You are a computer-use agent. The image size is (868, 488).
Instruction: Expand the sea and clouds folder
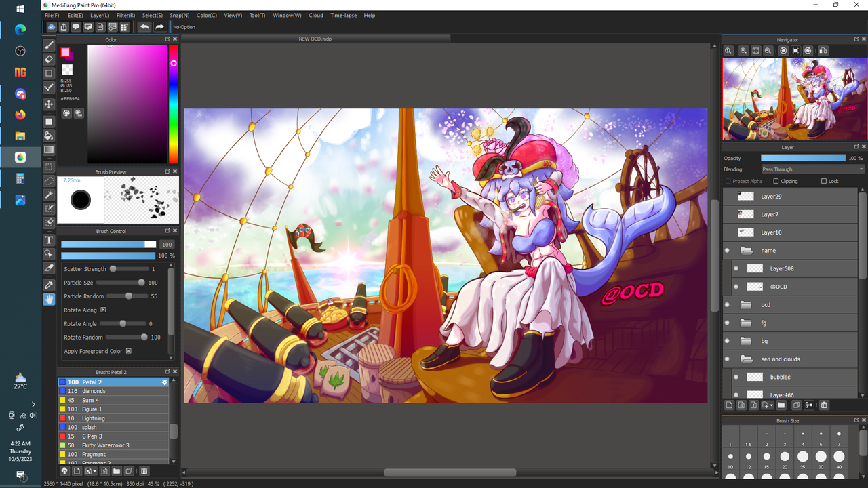point(747,359)
